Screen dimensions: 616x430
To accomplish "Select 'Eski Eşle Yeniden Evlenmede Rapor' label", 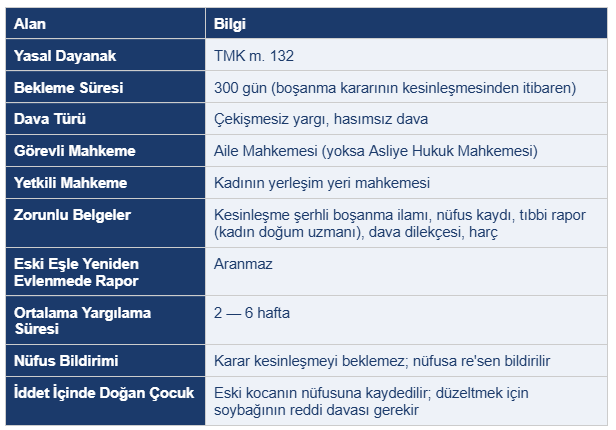I will tap(76, 272).
